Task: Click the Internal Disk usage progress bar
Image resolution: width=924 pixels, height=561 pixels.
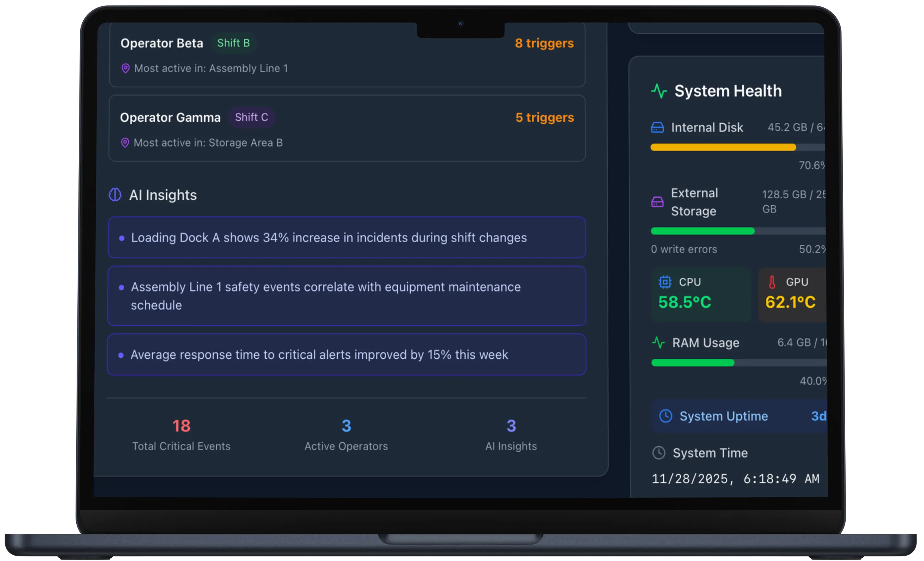Action: pyautogui.click(x=737, y=148)
